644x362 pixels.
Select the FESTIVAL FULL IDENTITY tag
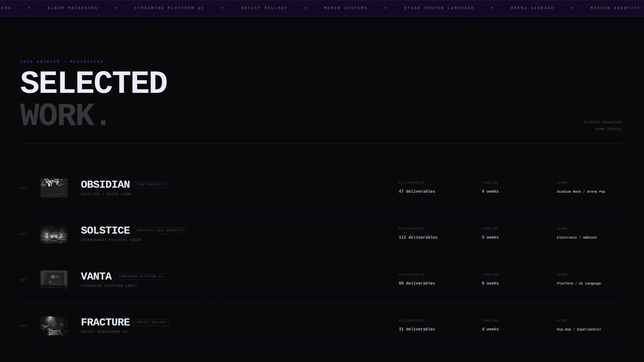click(160, 231)
